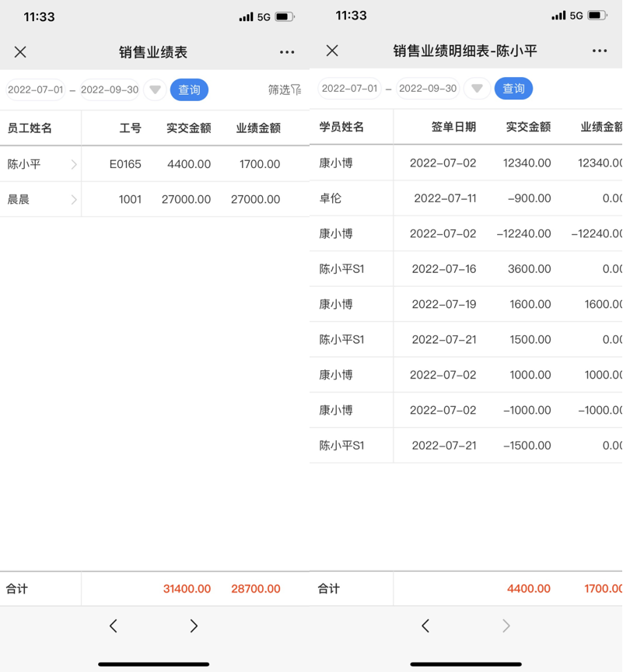Go to previous page in 销售业绩明细表
Viewport: 623px width, 672px height.
[425, 626]
